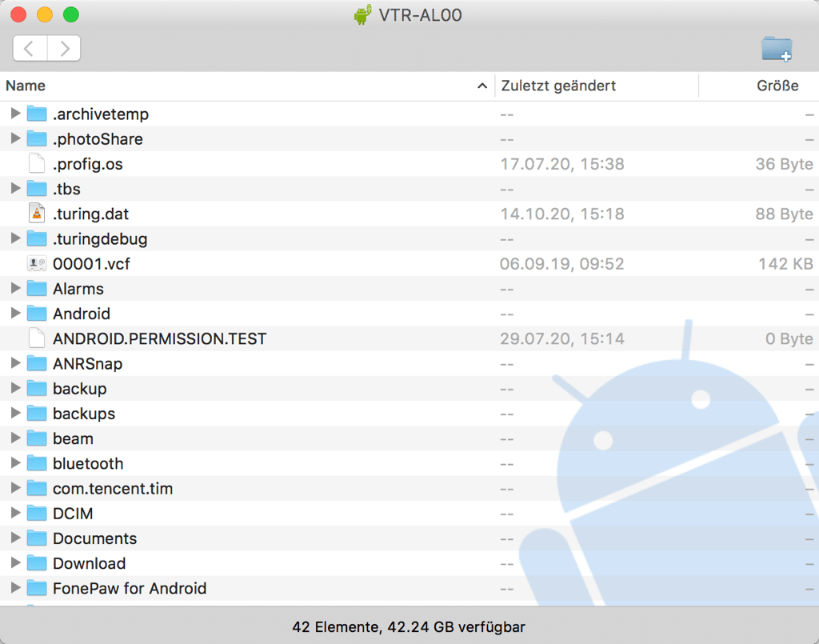Image resolution: width=819 pixels, height=644 pixels.
Task: Click the .turingdebug folder icon
Action: (x=37, y=238)
